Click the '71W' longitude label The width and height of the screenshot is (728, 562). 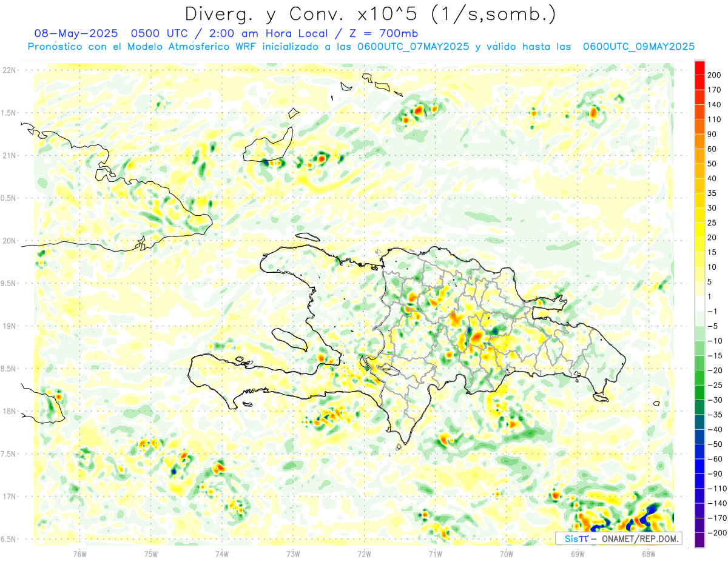[x=435, y=554]
